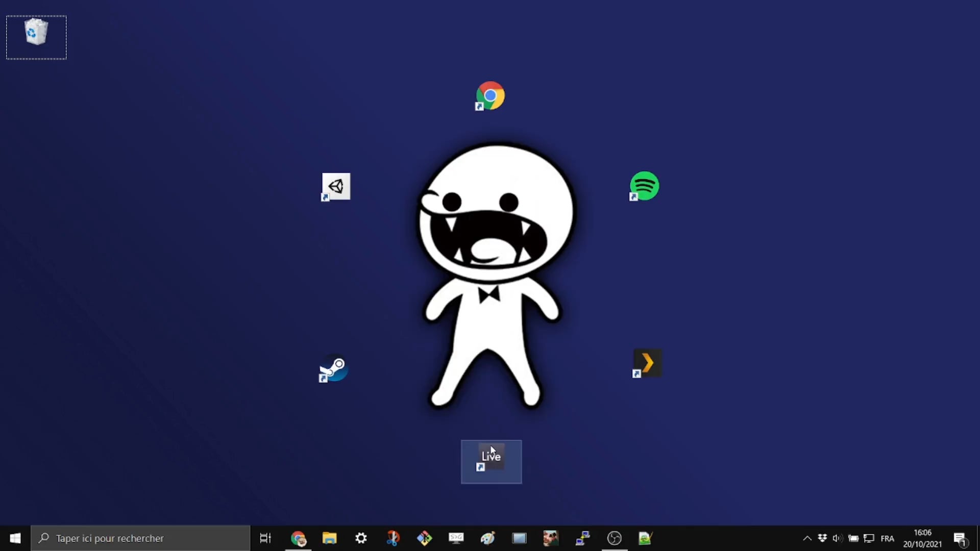Open the S>G monitor app in taskbar
The width and height of the screenshot is (980, 551).
456,538
